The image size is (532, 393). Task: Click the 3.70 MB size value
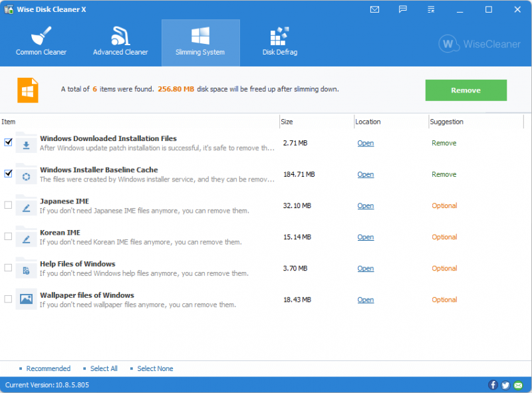295,269
